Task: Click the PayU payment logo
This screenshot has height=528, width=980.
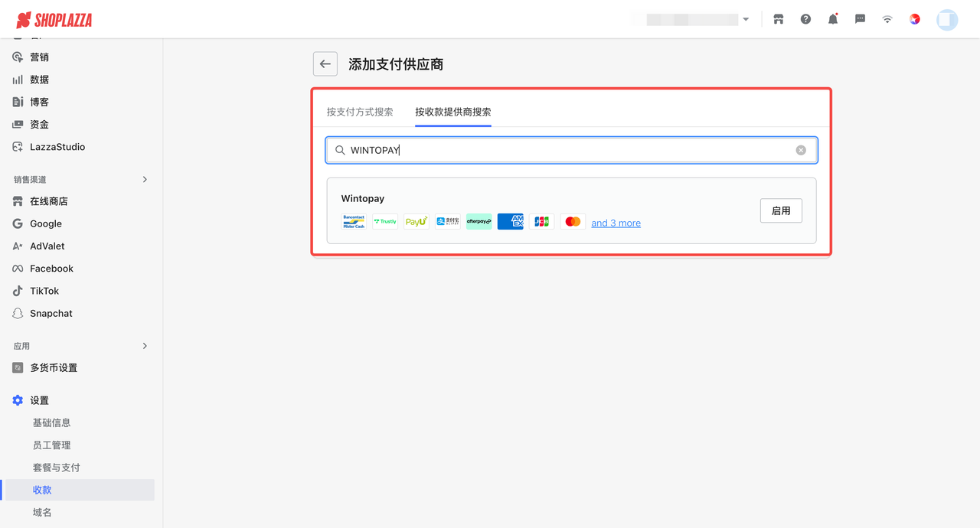Action: [416, 222]
